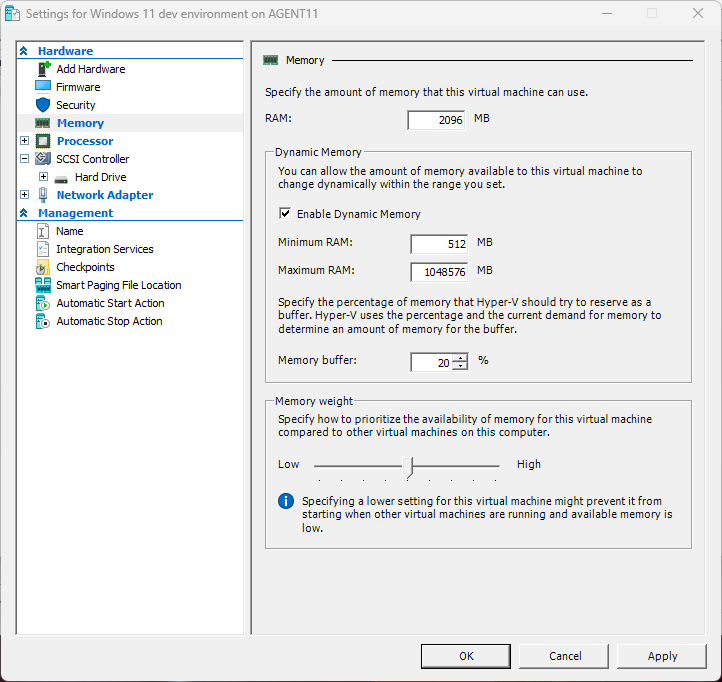Select the Firmware monitor icon
The width and height of the screenshot is (722, 682).
pyautogui.click(x=43, y=87)
